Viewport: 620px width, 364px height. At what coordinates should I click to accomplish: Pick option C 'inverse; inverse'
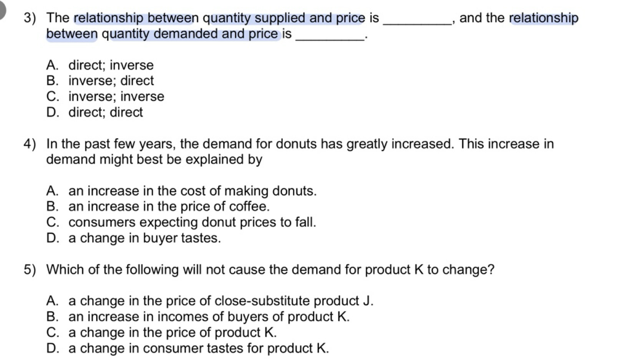coord(116,96)
